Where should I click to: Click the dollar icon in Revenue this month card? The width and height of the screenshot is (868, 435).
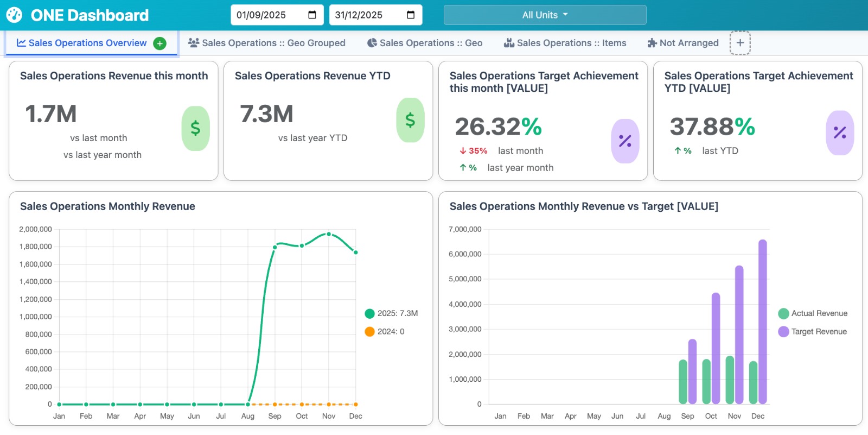195,128
